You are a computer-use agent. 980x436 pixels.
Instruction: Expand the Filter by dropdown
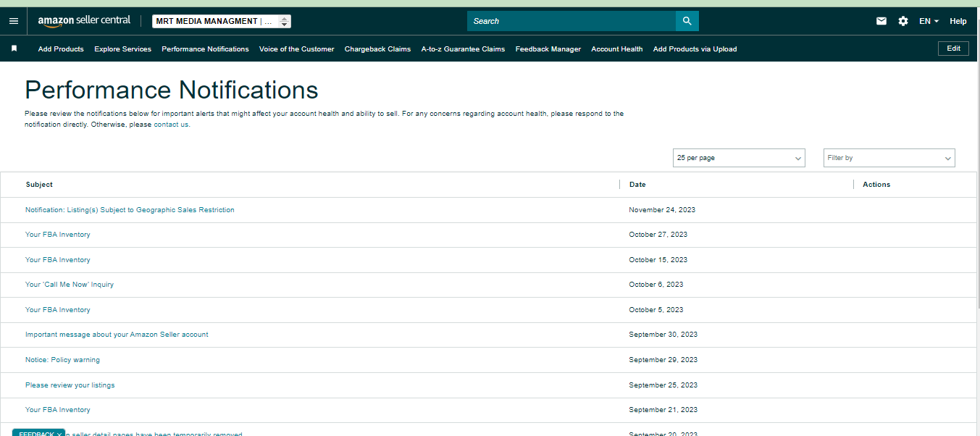pyautogui.click(x=889, y=158)
